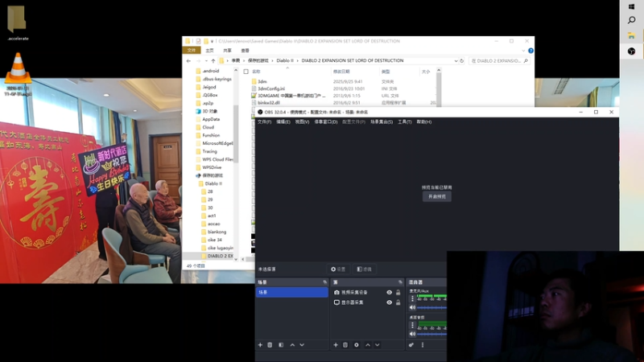Mute the 麦克风/Aux audio channel
This screenshot has height=362, width=644.
[x=412, y=307]
